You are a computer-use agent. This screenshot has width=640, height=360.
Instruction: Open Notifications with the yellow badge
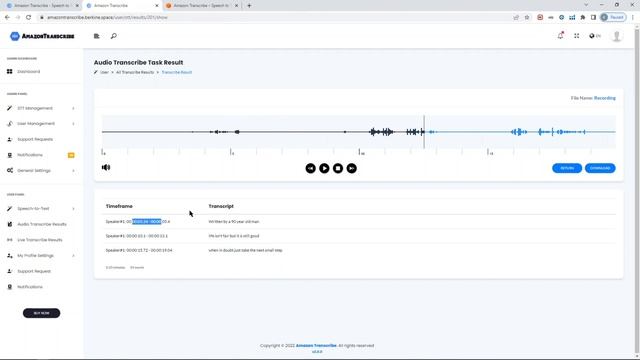(x=41, y=155)
